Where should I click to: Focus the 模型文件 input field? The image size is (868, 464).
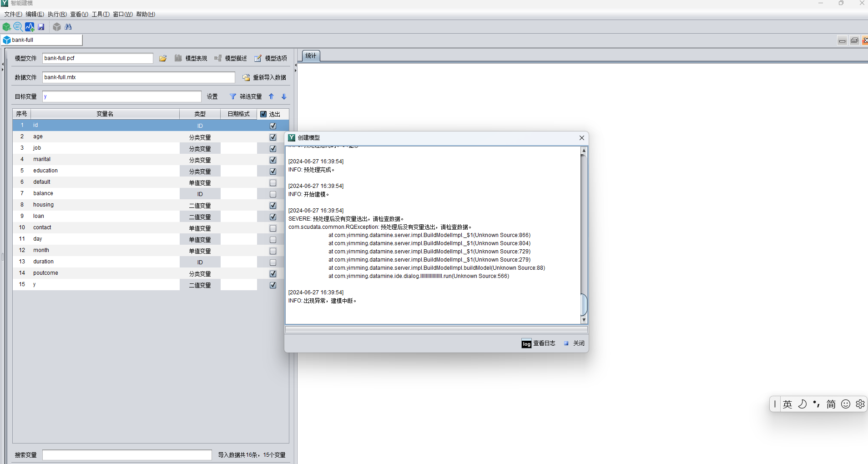pos(98,58)
